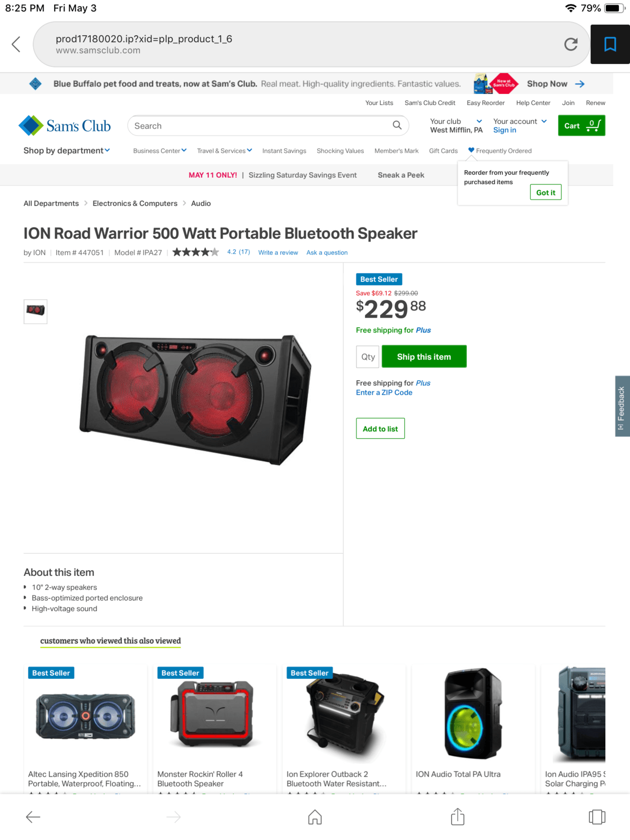630x840 pixels.
Task: Open the tabs overview icon
Action: [597, 817]
